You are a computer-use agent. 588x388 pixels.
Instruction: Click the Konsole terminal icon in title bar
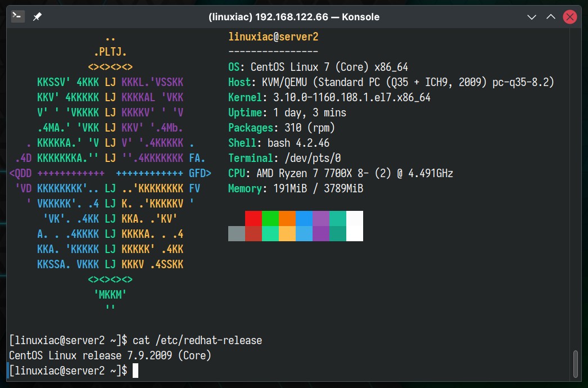click(x=17, y=16)
